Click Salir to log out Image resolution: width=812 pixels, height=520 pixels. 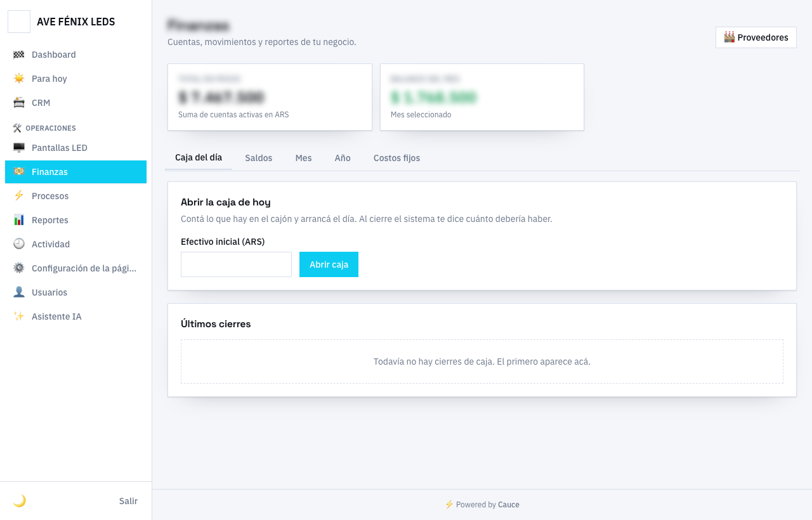pyautogui.click(x=128, y=501)
